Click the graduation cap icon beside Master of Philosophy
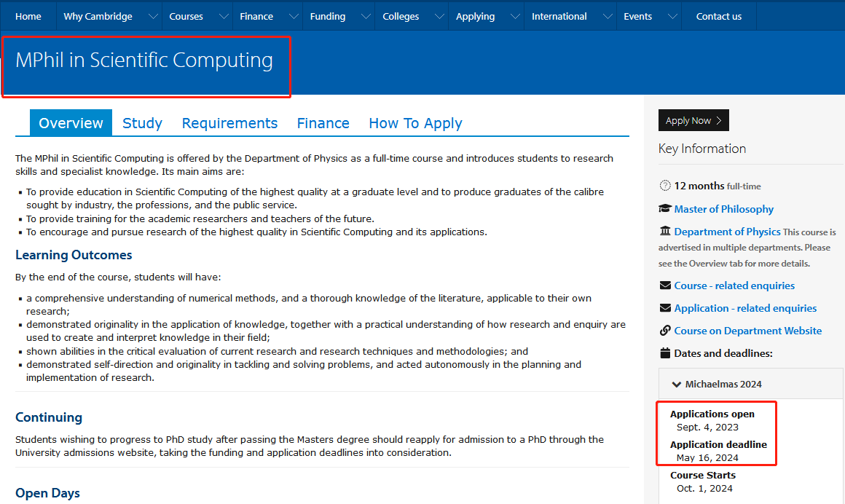Viewport: 845px width, 504px height. 664,209
